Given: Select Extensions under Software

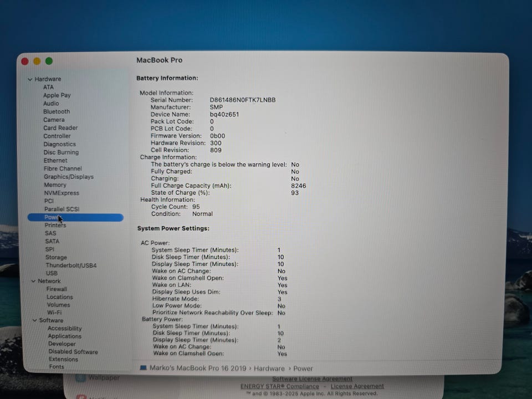Looking at the screenshot, I should point(63,359).
